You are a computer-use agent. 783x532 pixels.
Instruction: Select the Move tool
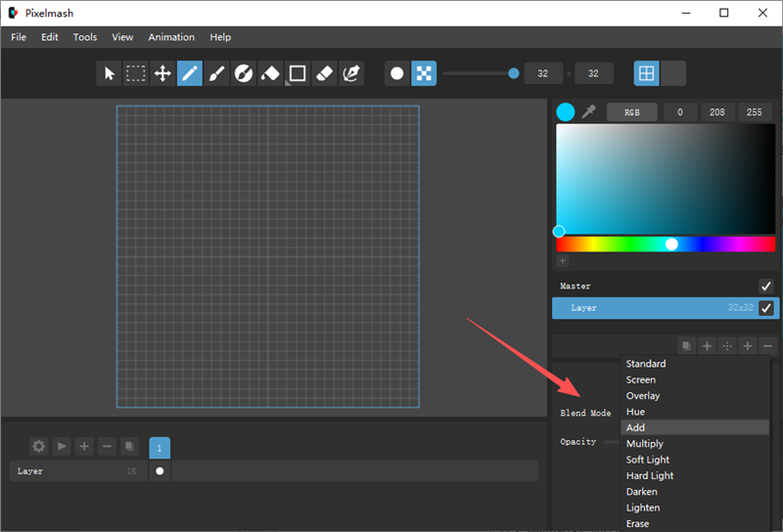162,74
